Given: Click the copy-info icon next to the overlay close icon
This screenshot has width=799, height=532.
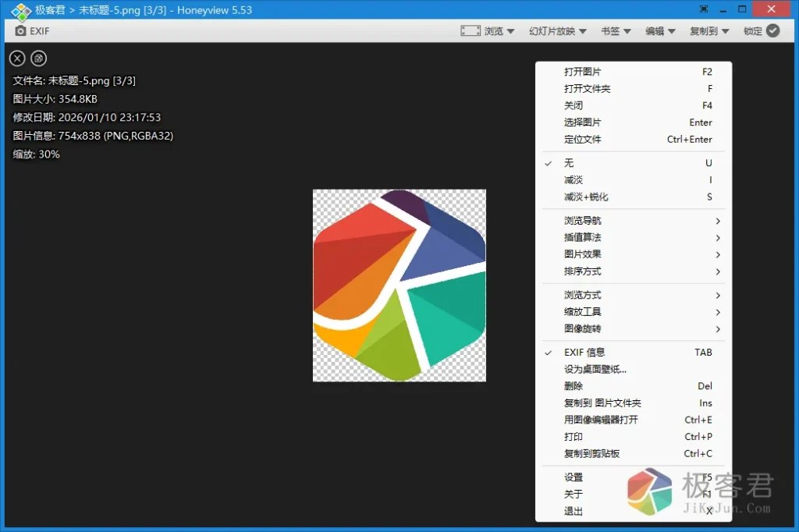Looking at the screenshot, I should 38,58.
